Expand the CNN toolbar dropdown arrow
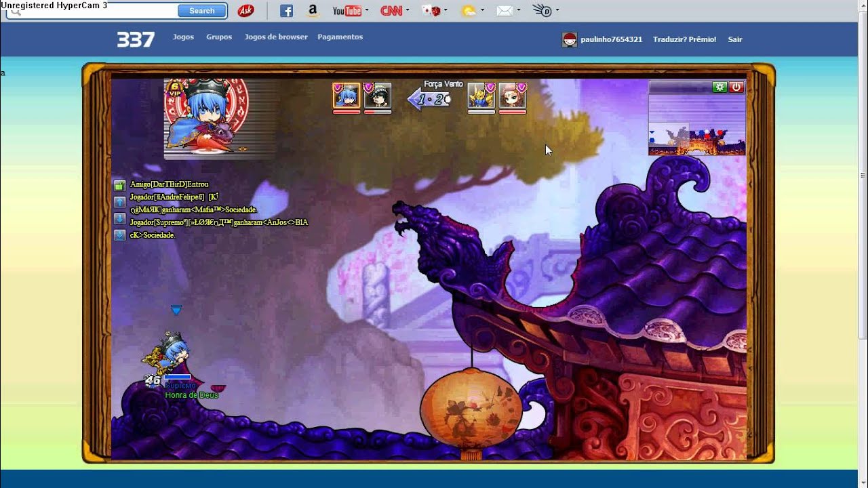Screen dimensions: 868x488 coord(408,10)
